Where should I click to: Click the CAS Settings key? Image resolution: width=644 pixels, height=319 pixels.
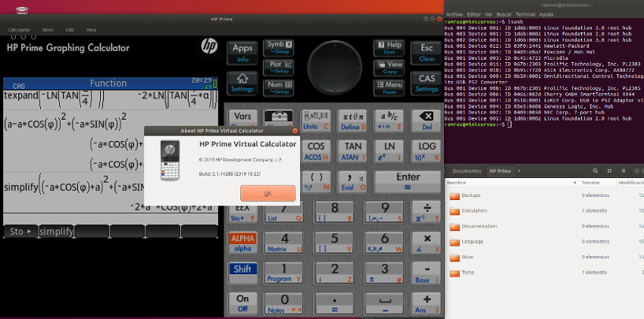[427, 83]
